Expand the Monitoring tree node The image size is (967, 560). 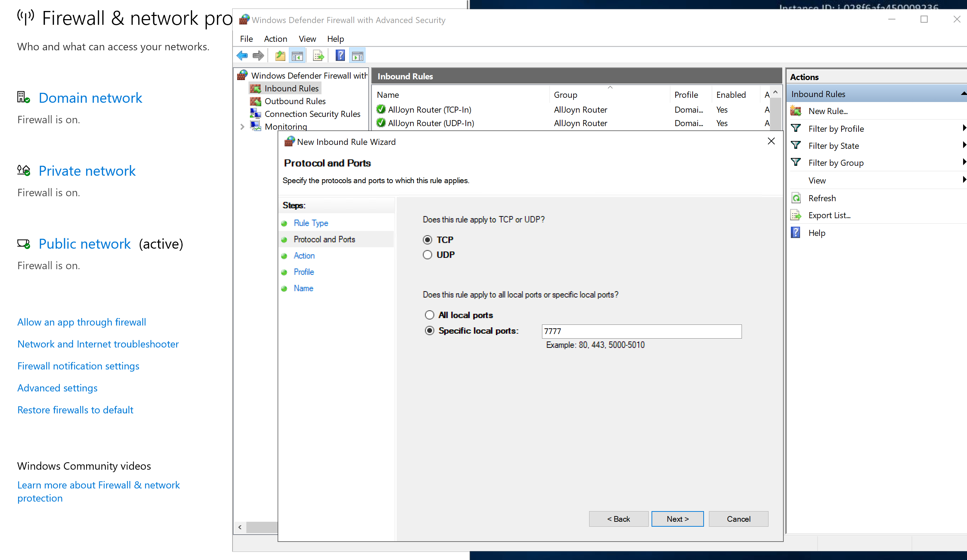tap(242, 126)
